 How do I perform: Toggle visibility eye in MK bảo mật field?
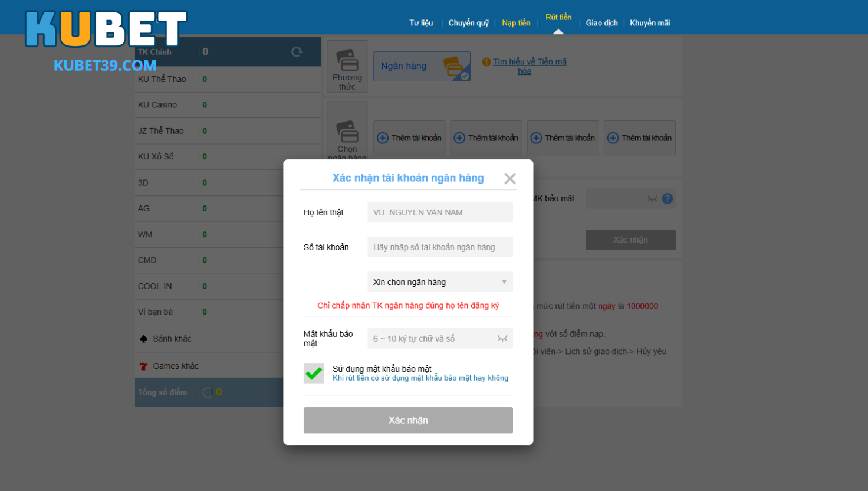point(652,198)
